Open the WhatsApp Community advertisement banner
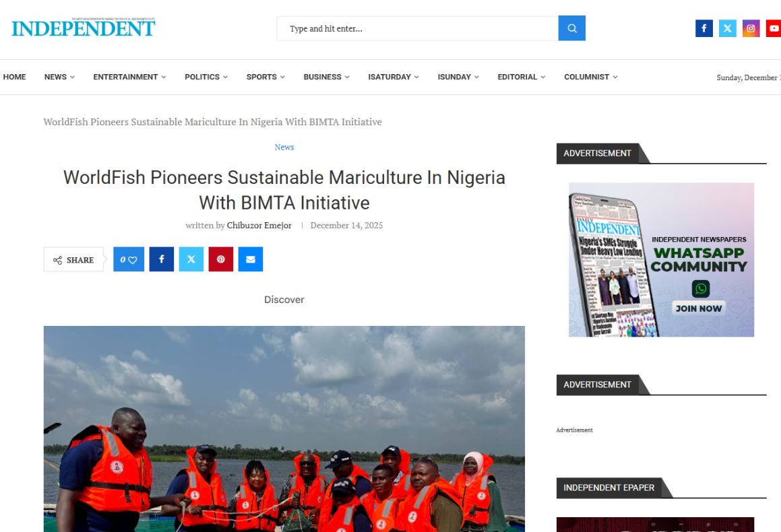 tap(661, 259)
